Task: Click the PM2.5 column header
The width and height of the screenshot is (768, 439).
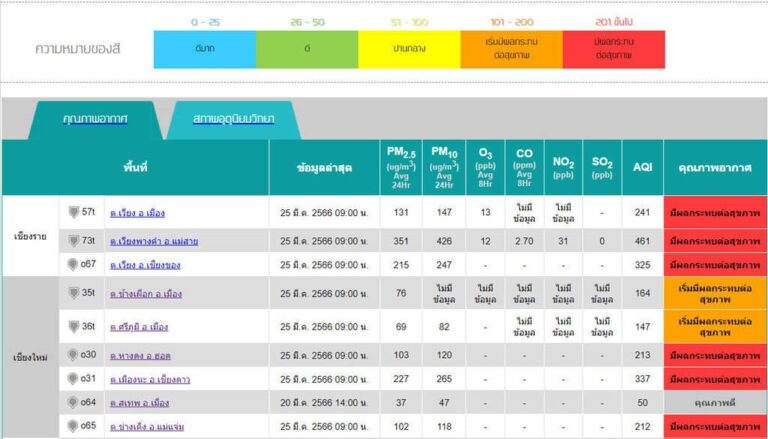Action: 401,168
